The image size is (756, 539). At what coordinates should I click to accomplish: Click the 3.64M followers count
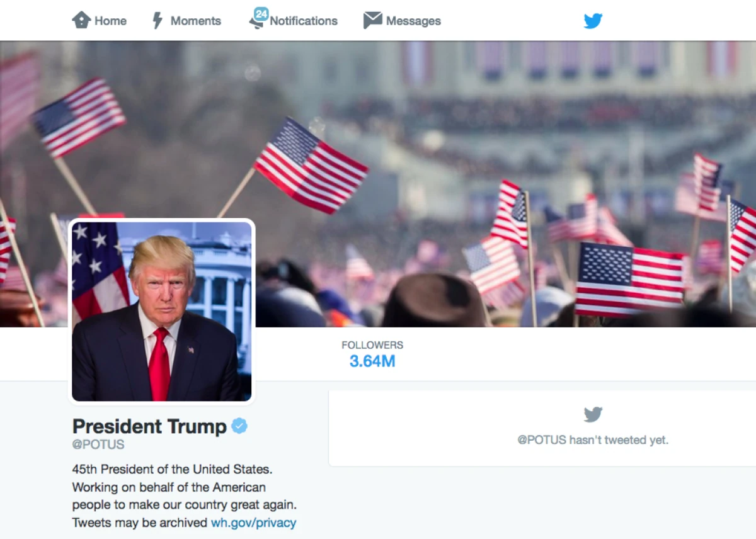(372, 361)
